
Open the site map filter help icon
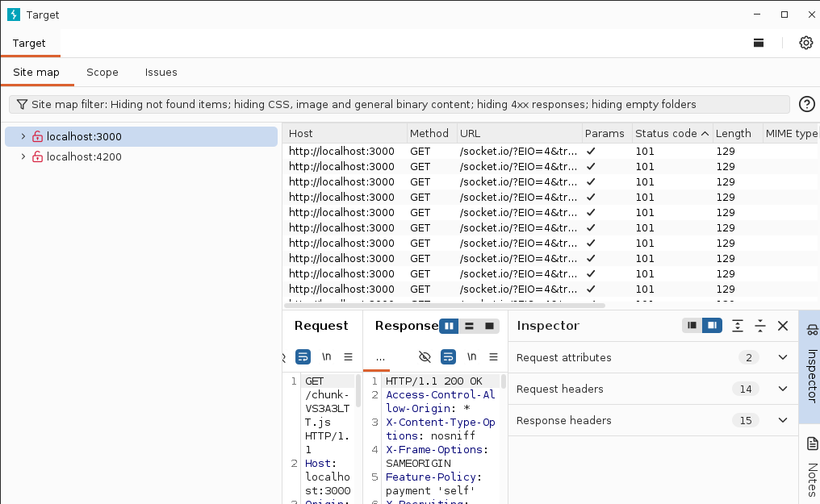806,105
